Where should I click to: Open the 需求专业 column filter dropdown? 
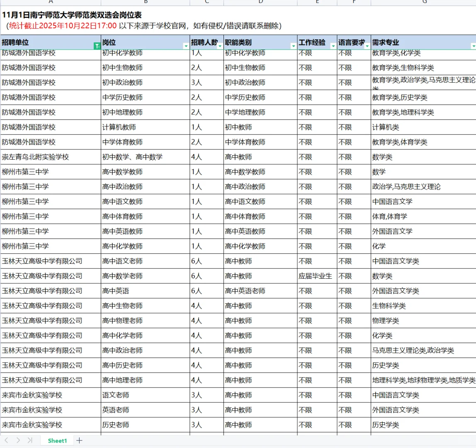(x=473, y=46)
